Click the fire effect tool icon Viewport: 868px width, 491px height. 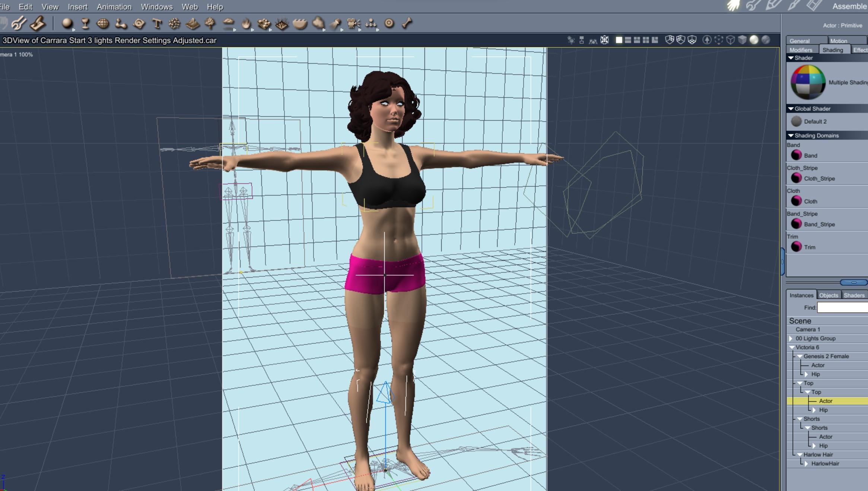click(x=246, y=24)
